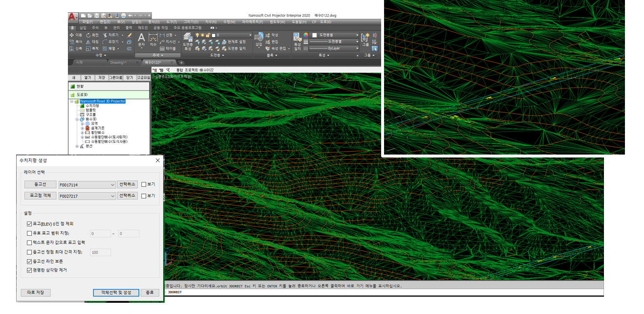Toggle 보기 checkbox for 등고선 layer

(144, 184)
